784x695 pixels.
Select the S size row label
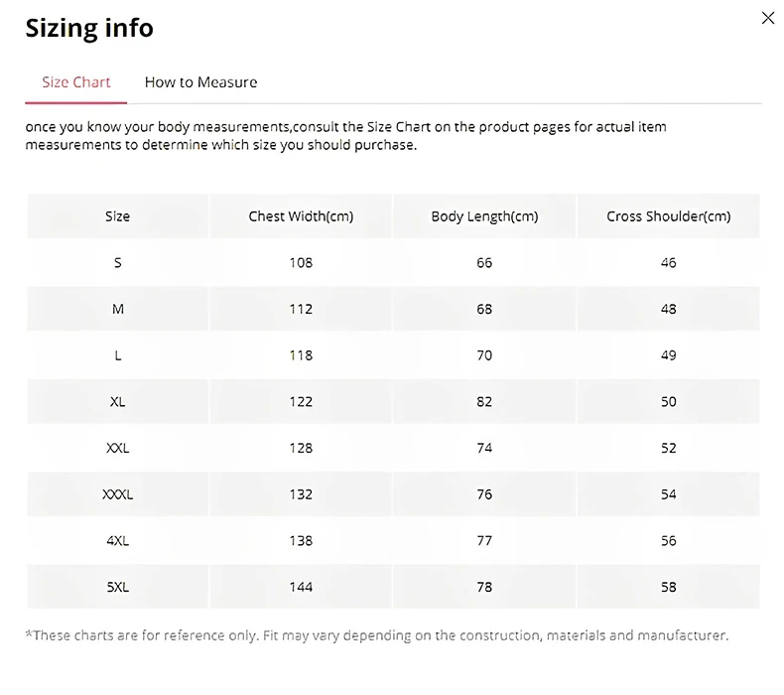118,263
